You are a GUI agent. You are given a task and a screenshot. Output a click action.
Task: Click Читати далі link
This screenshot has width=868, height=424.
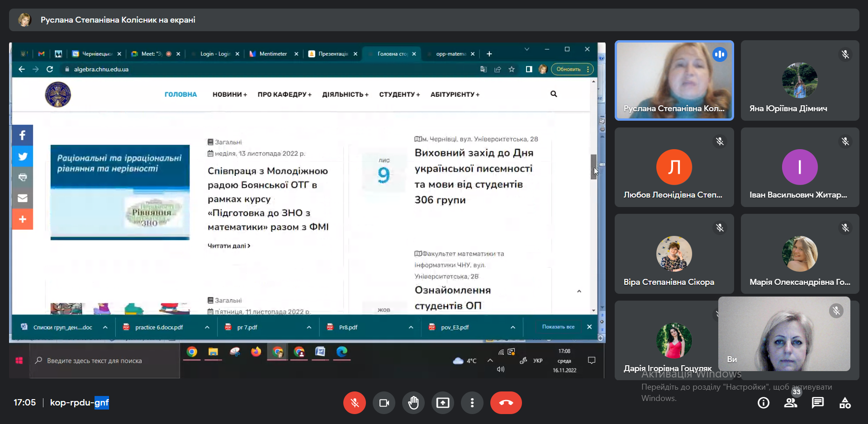pyautogui.click(x=229, y=246)
